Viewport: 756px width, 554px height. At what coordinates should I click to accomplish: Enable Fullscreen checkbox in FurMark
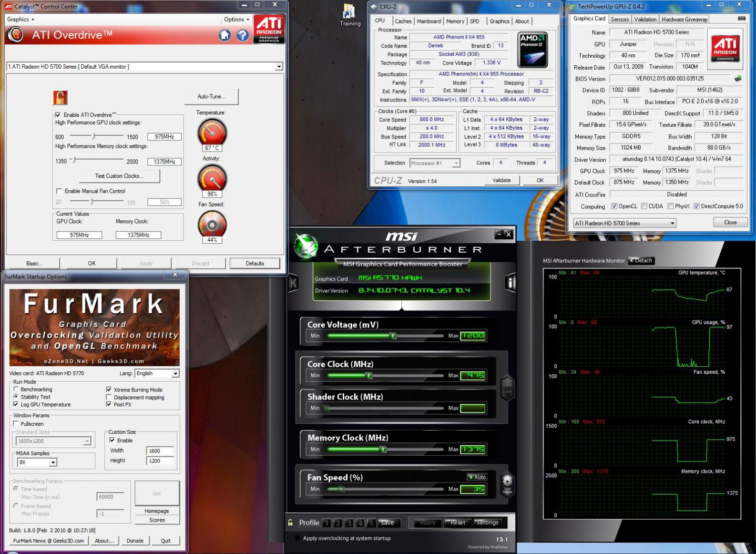16,423
